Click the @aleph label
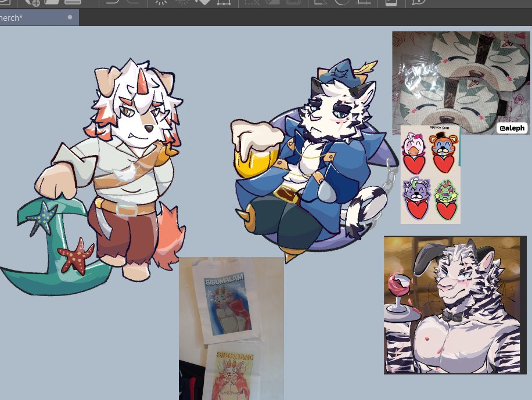Screen dimensions: 532x400 click(512, 128)
